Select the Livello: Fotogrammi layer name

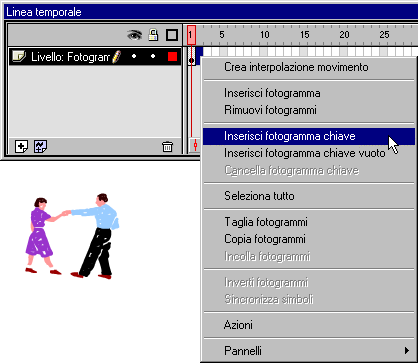[x=70, y=57]
